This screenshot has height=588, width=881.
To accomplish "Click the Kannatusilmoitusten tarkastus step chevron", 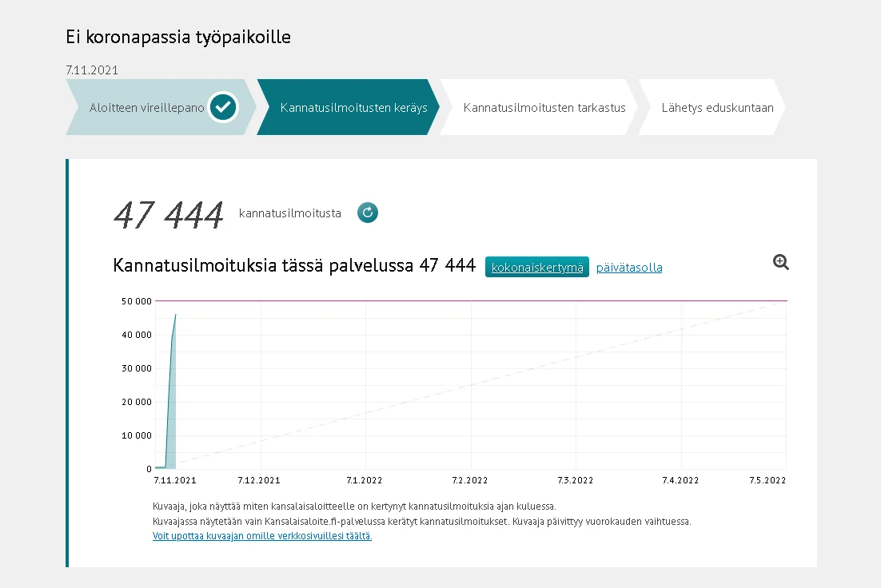I will pyautogui.click(x=544, y=107).
